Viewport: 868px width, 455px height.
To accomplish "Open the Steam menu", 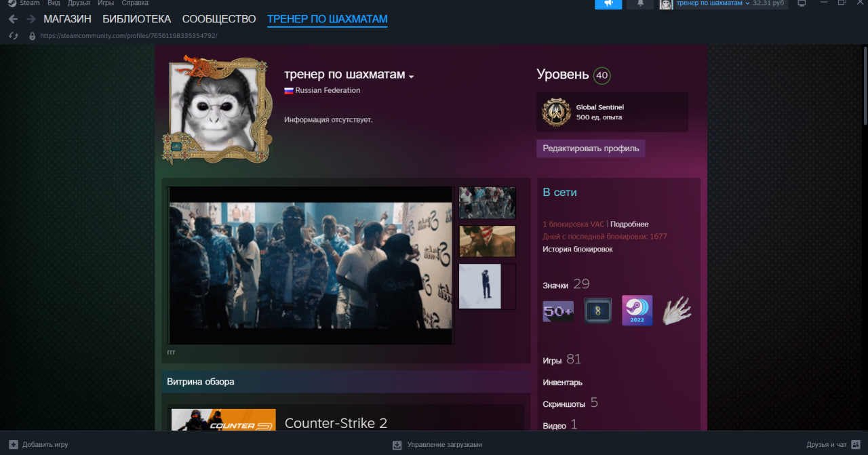I will [x=30, y=3].
